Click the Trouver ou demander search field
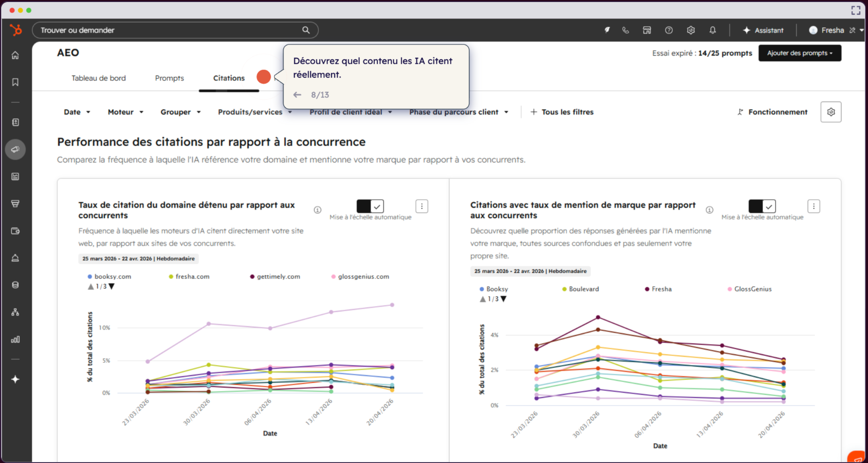The width and height of the screenshot is (868, 463). click(175, 30)
